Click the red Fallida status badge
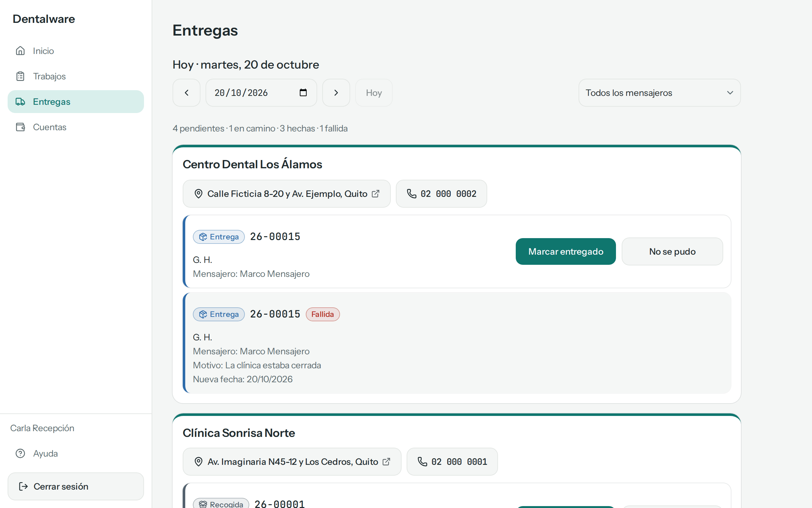 [323, 314]
